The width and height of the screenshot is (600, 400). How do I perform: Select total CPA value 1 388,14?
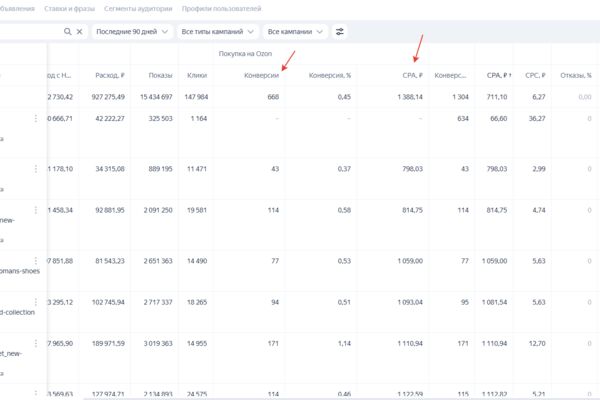point(410,97)
